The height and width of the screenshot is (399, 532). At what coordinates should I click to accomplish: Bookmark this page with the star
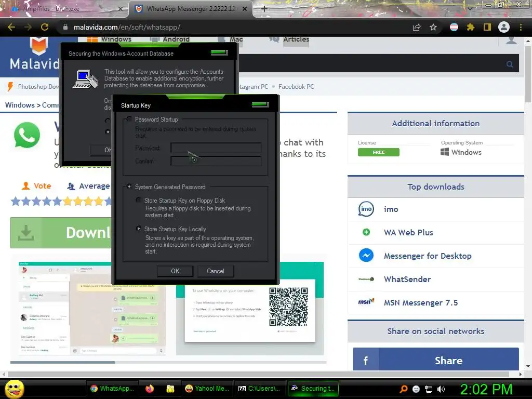point(433,27)
